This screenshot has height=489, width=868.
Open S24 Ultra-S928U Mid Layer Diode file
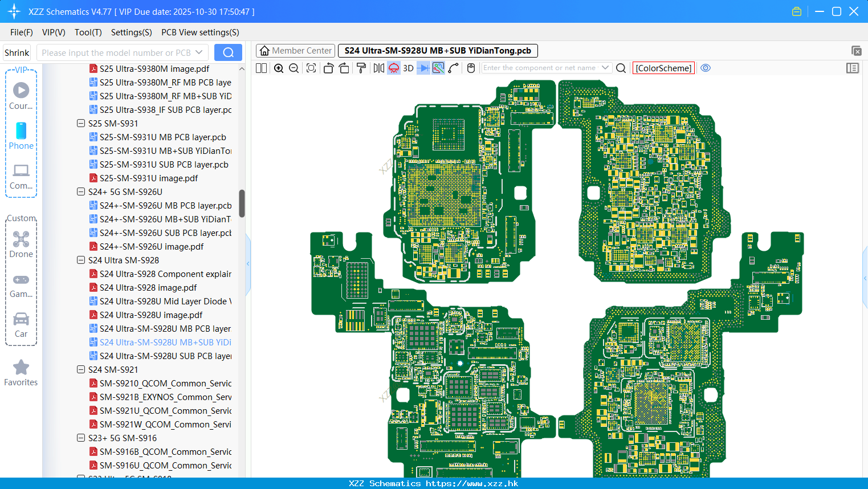click(161, 301)
